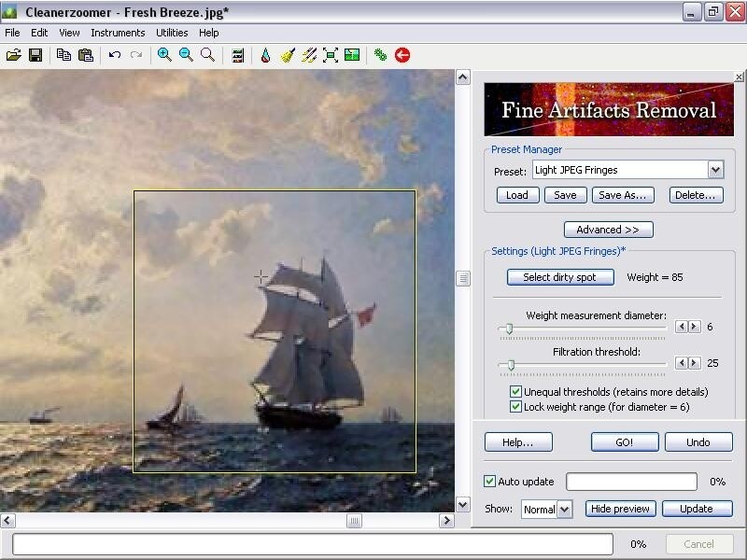Click the GO! button
The width and height of the screenshot is (747, 560).
coord(625,441)
